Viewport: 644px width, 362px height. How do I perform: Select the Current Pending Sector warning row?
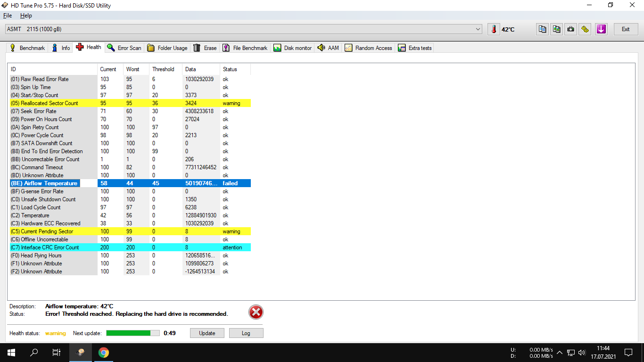130,231
